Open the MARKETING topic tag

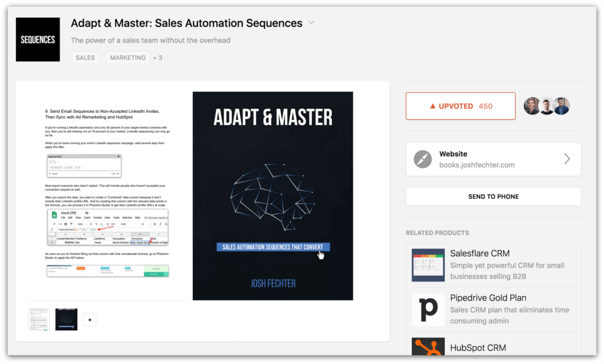point(128,58)
